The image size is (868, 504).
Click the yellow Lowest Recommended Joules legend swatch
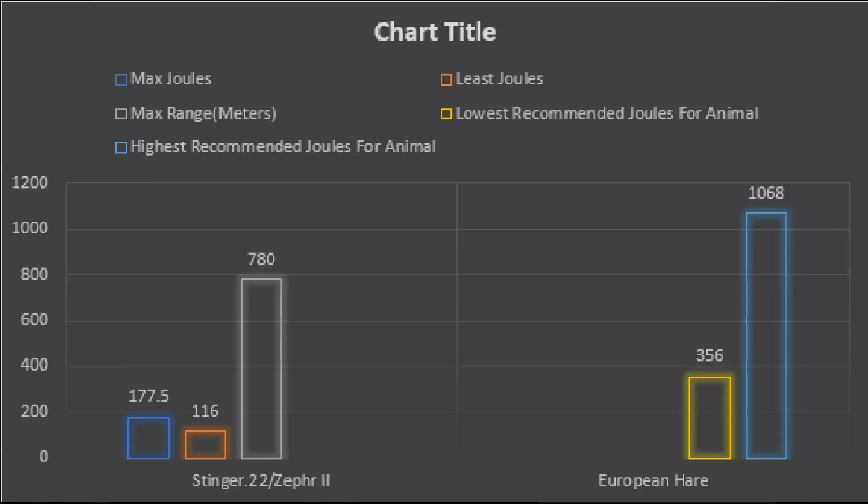(x=446, y=114)
